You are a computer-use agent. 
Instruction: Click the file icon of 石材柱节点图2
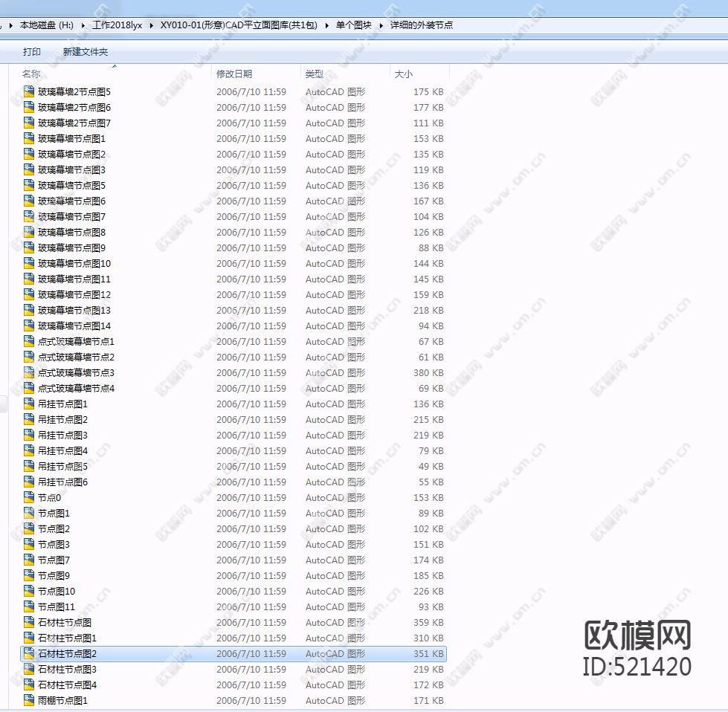(29, 653)
